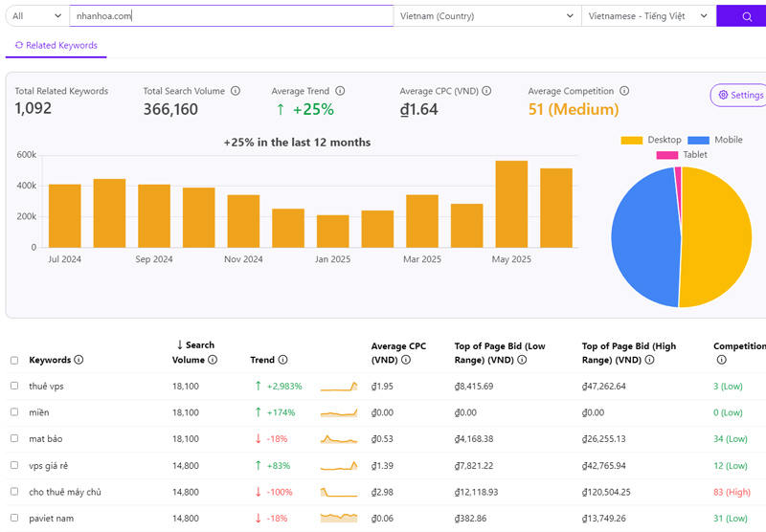Open the All search type dropdown
The image size is (766, 532).
pos(37,16)
